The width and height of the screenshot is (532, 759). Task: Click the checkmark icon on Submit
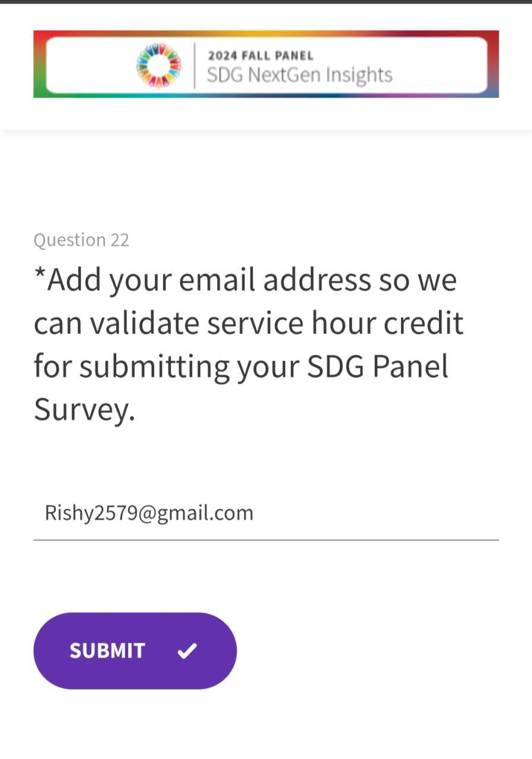point(187,651)
